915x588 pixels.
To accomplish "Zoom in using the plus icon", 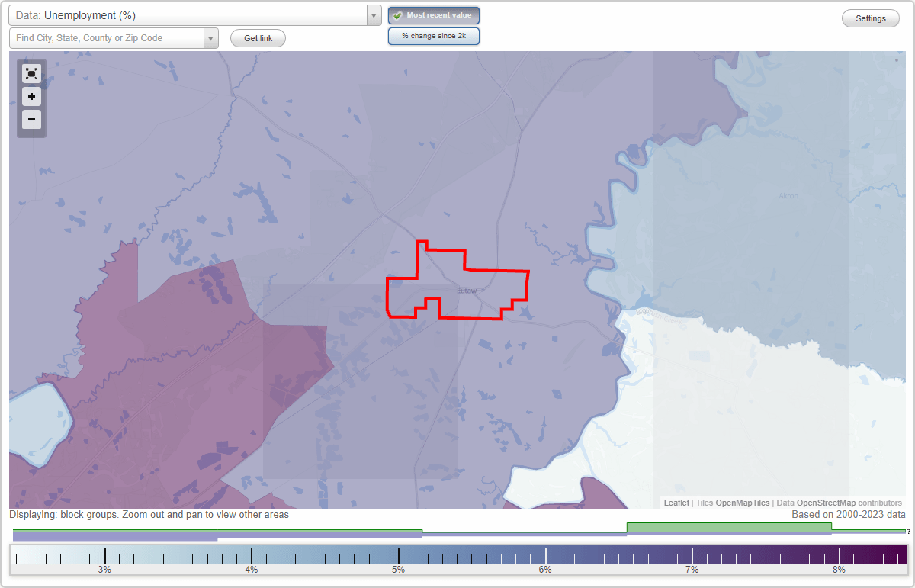I will click(31, 96).
